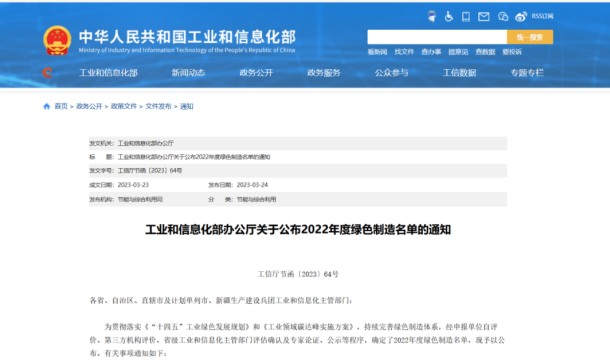610x360 pixels.
Task: Open the 查办事 quick link
Action: (431, 52)
